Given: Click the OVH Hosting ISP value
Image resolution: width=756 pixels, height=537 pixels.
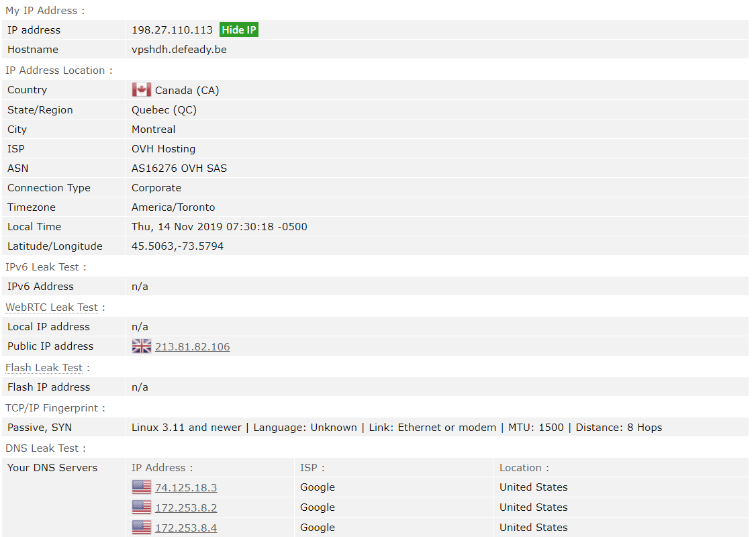Looking at the screenshot, I should [x=163, y=149].
